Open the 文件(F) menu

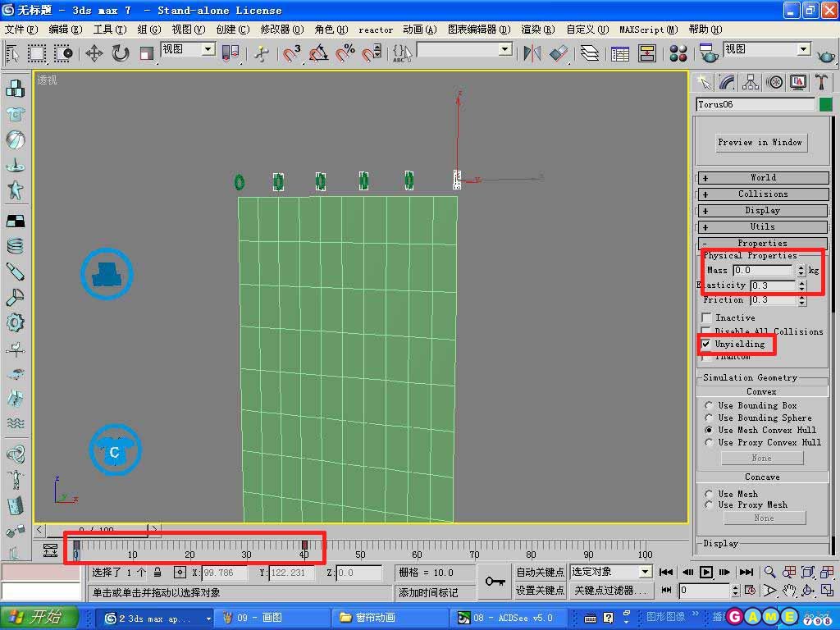[21, 30]
